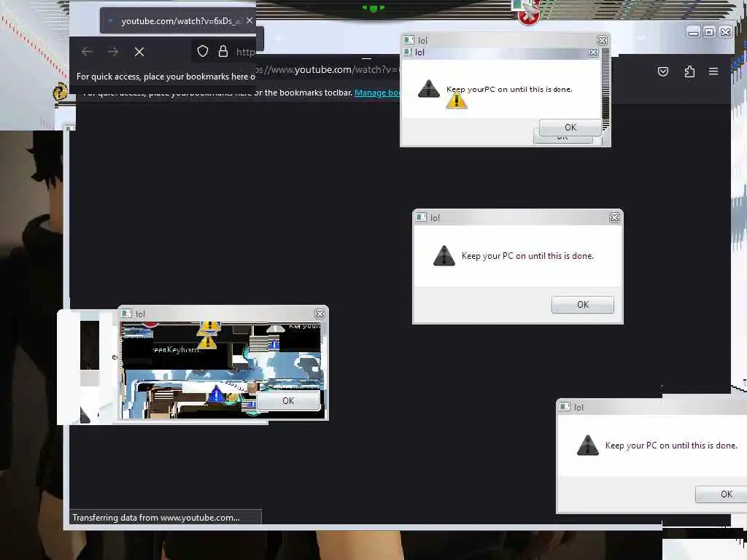Screen dimensions: 747x560
Task: Close the youtube.com/watch browser tab
Action: [249, 20]
